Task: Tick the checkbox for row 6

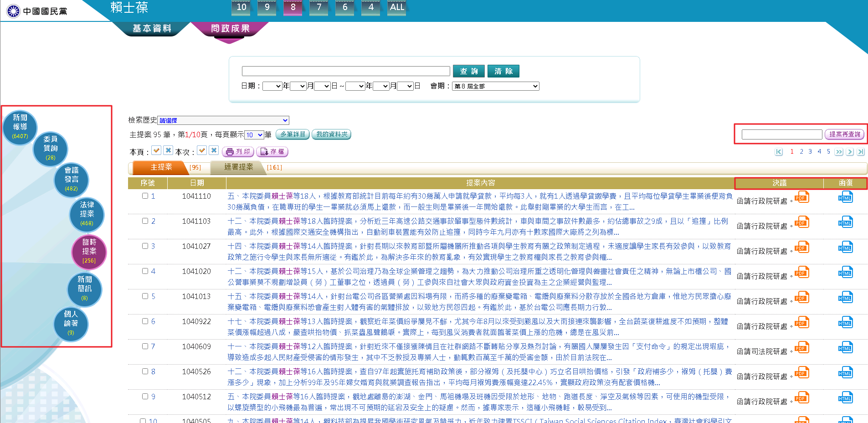Action: click(x=145, y=321)
